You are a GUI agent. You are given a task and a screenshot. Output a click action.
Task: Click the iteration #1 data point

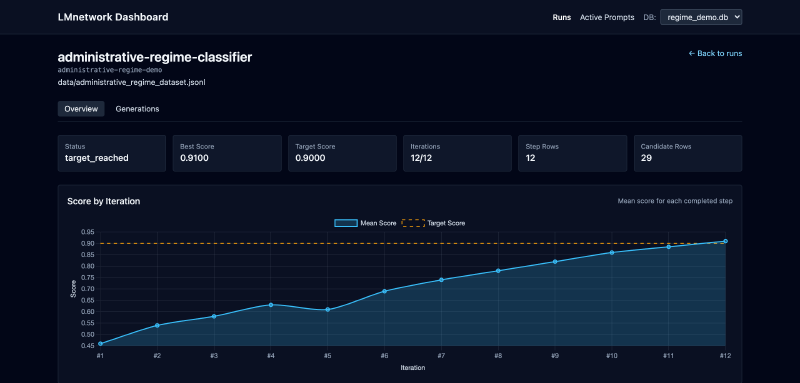click(x=100, y=344)
